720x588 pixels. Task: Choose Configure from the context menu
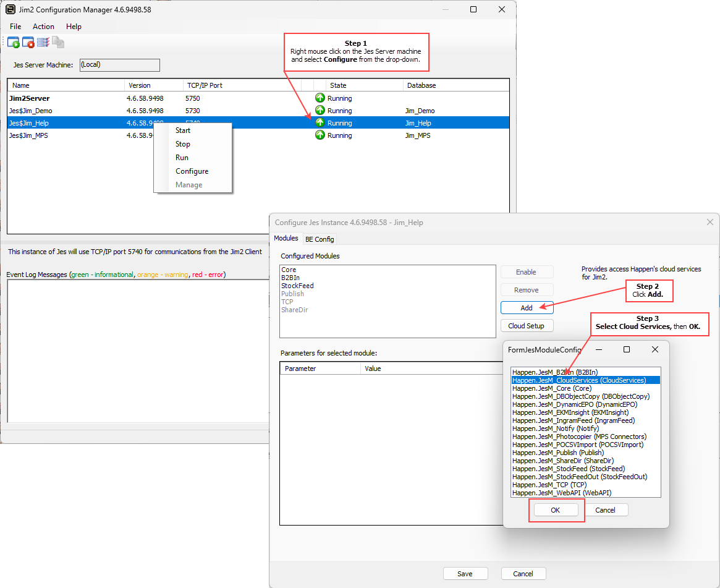click(x=192, y=171)
